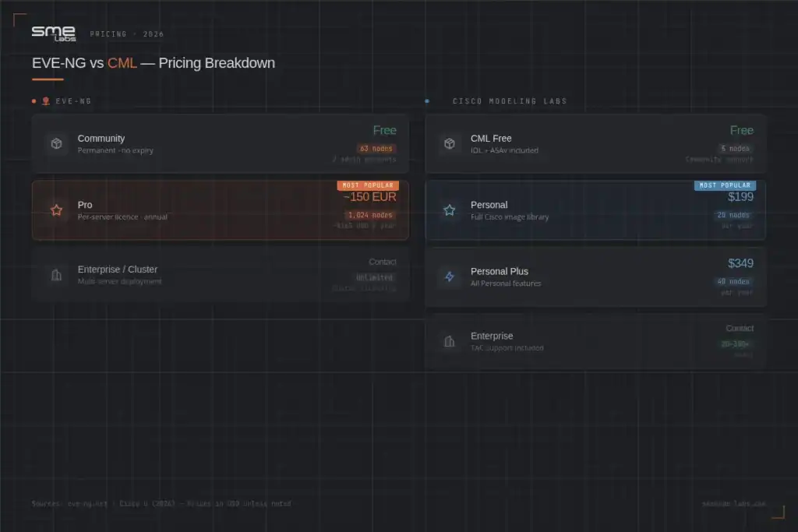This screenshot has height=532, width=798.
Task: Click the CML Enterprise building icon
Action: click(450, 341)
